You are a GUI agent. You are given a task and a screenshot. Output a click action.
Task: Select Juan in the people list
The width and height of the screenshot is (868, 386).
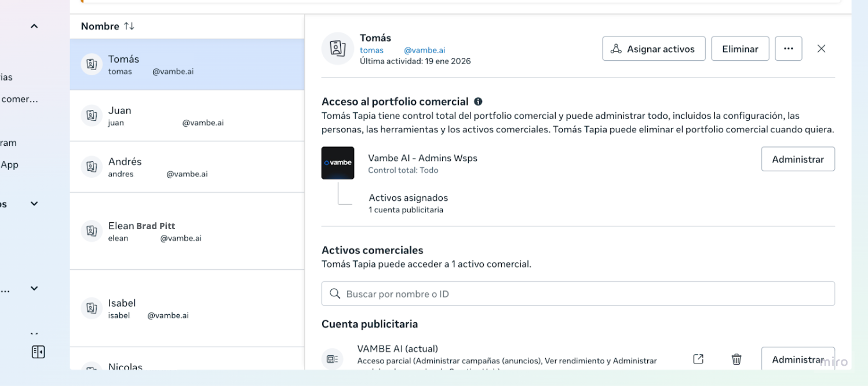pos(187,116)
